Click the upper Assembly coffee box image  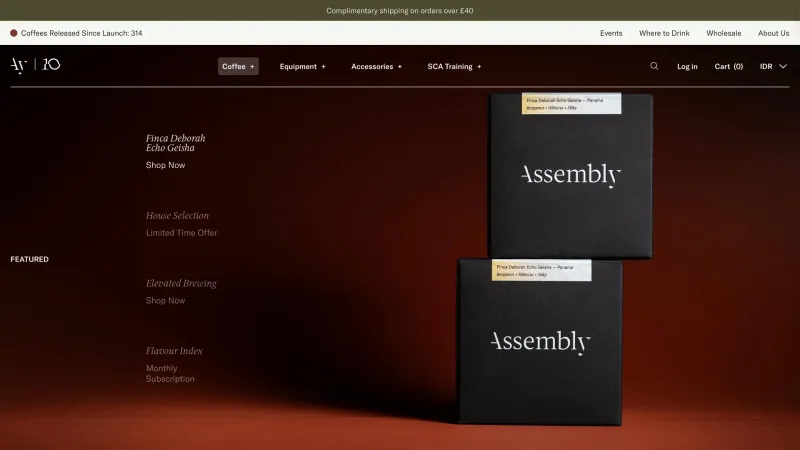571,175
